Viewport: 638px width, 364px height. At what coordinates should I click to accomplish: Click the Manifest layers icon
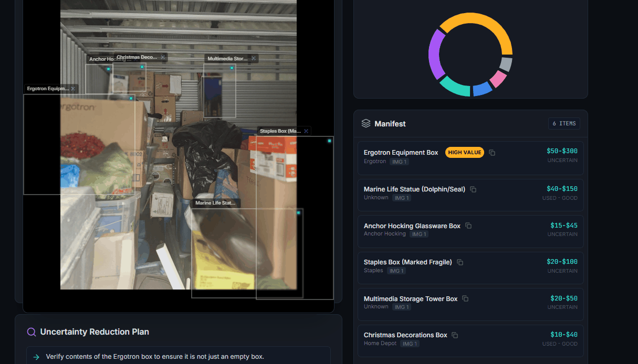366,124
